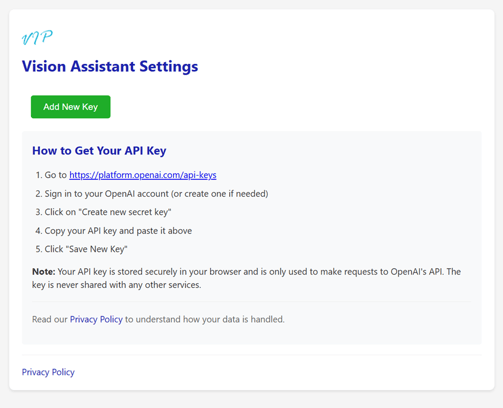This screenshot has width=503, height=408.
Task: Click the "Go to" text in step one
Action: click(56, 175)
